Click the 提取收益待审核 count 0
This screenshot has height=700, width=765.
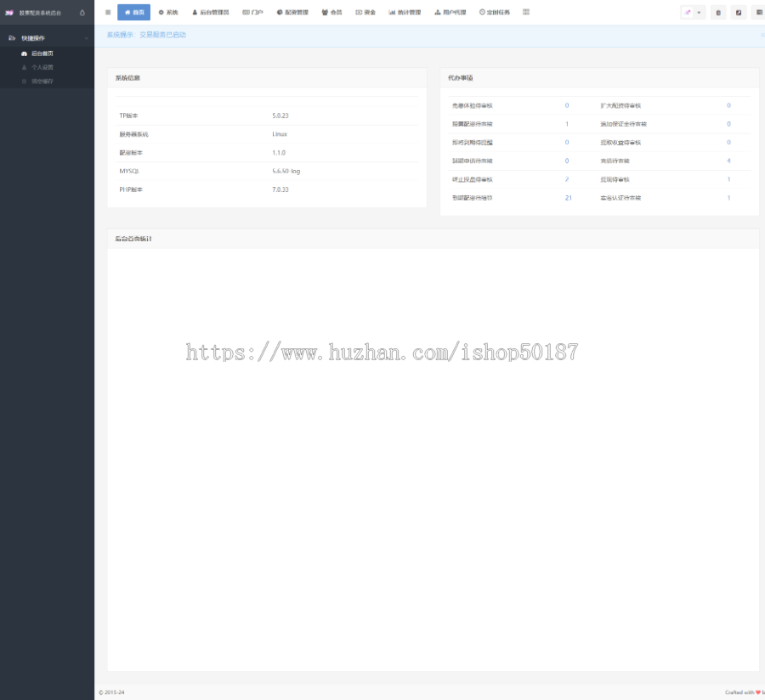[x=729, y=143]
